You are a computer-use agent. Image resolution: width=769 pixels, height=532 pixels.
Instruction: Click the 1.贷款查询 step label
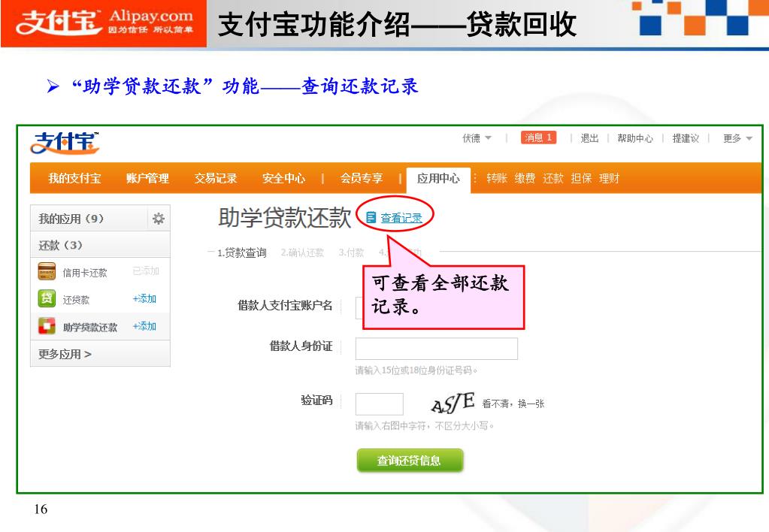point(242,252)
